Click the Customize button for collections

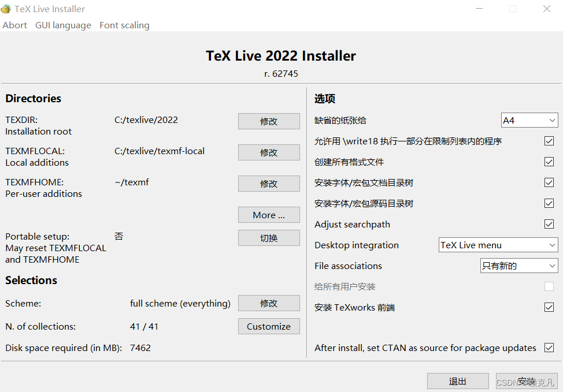click(x=269, y=326)
